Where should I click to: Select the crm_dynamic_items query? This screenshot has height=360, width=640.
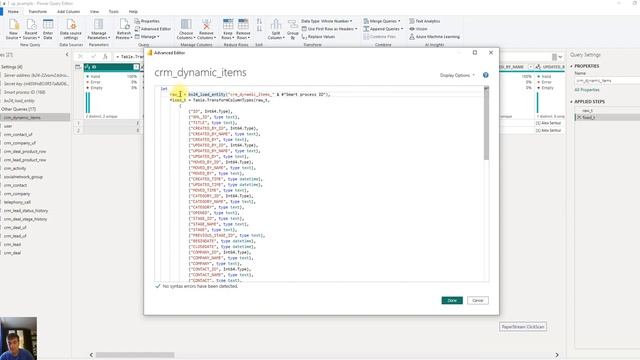(35, 118)
